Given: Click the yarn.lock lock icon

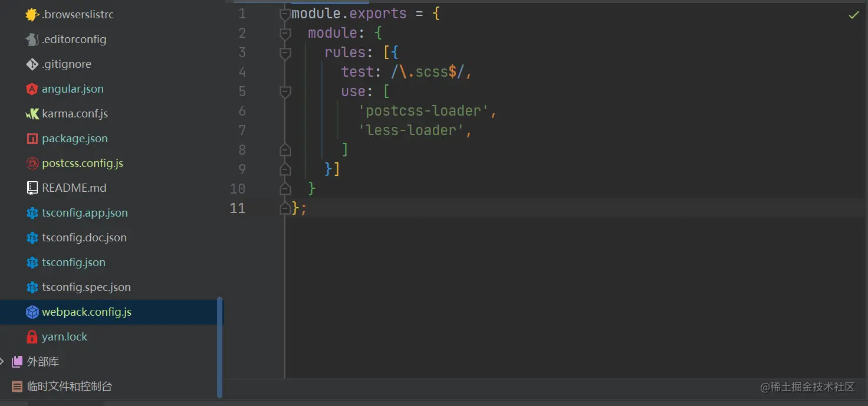Looking at the screenshot, I should click(x=32, y=337).
